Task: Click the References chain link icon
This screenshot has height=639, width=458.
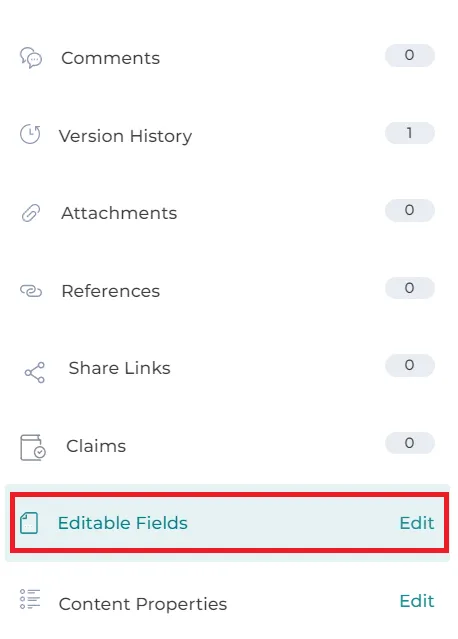Action: click(31, 291)
